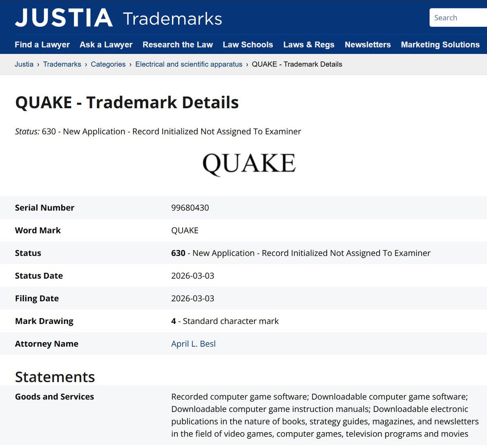Click the Filing Date label

pos(37,298)
